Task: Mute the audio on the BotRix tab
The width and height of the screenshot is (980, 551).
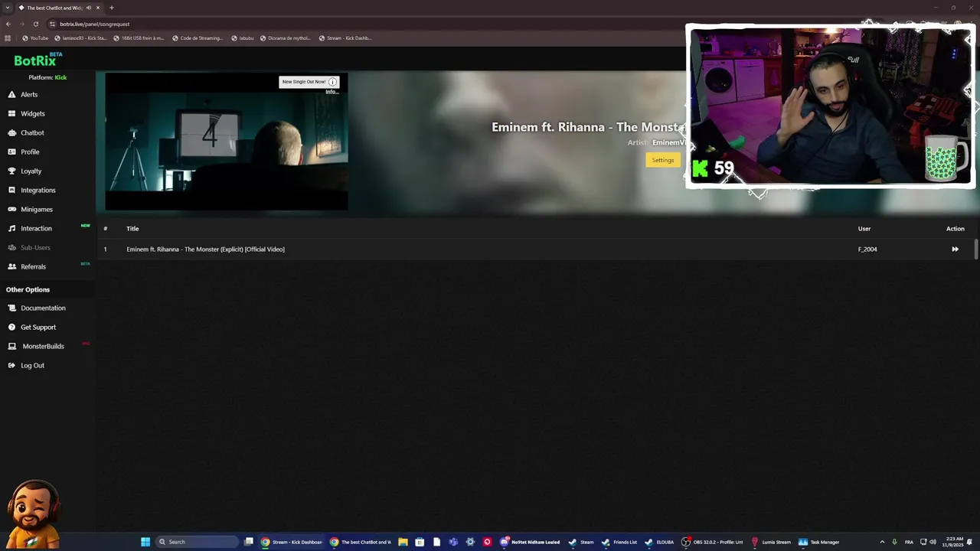Action: click(89, 8)
